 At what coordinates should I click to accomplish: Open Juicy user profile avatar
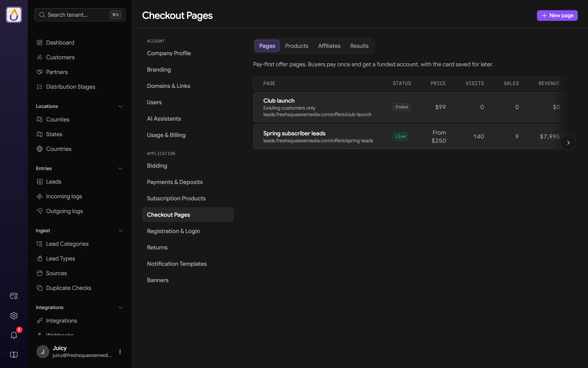click(43, 352)
